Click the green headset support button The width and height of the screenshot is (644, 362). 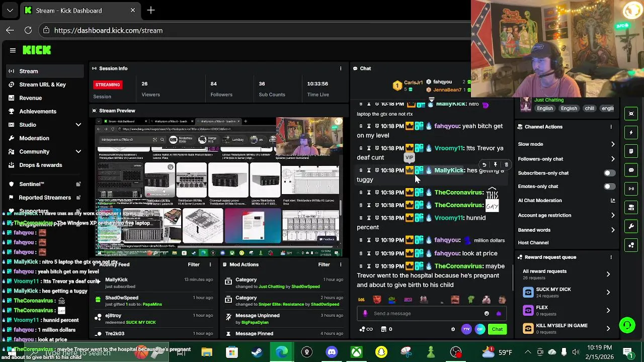pos(627,325)
